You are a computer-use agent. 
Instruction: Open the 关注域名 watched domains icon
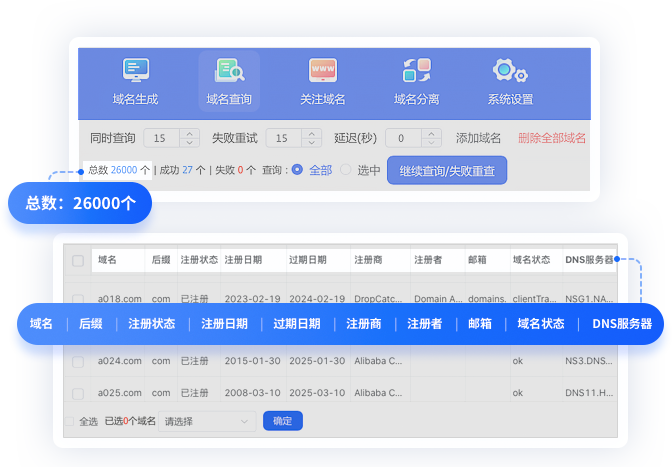coord(322,72)
